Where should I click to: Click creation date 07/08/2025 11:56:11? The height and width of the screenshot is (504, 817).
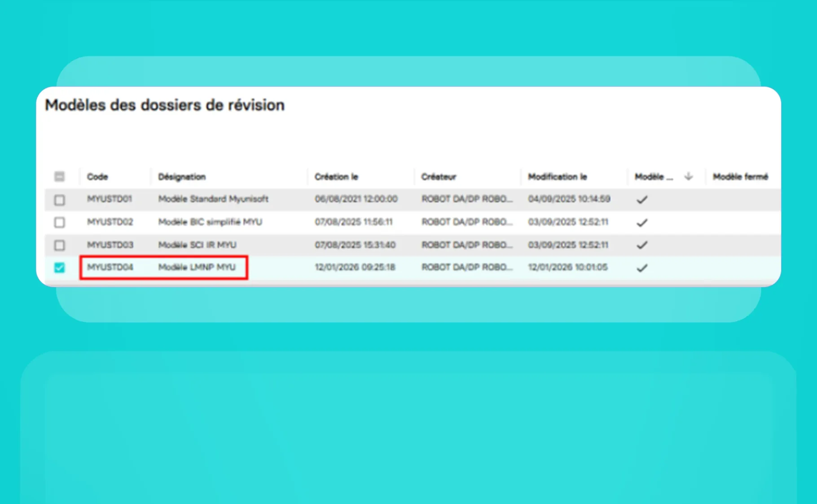[x=354, y=222]
